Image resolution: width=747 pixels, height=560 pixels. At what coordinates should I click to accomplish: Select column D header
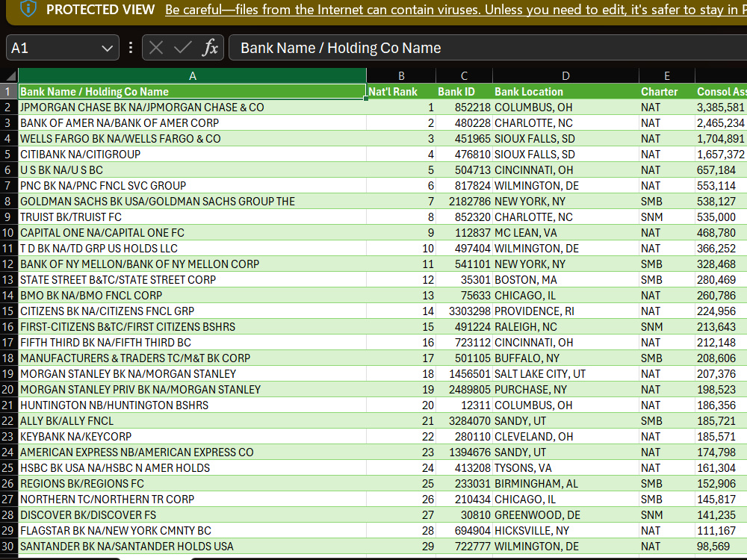pos(565,75)
